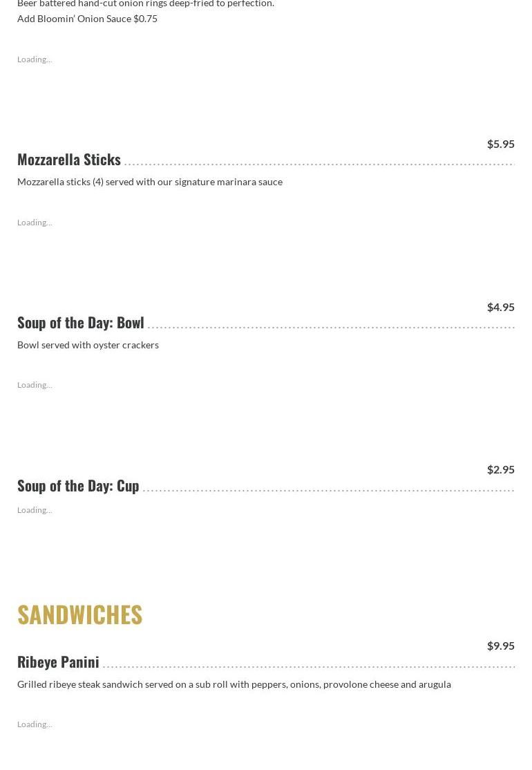Click the Mozzarella sticks marinara sauce description
The height and width of the screenshot is (770, 532).
tap(150, 182)
